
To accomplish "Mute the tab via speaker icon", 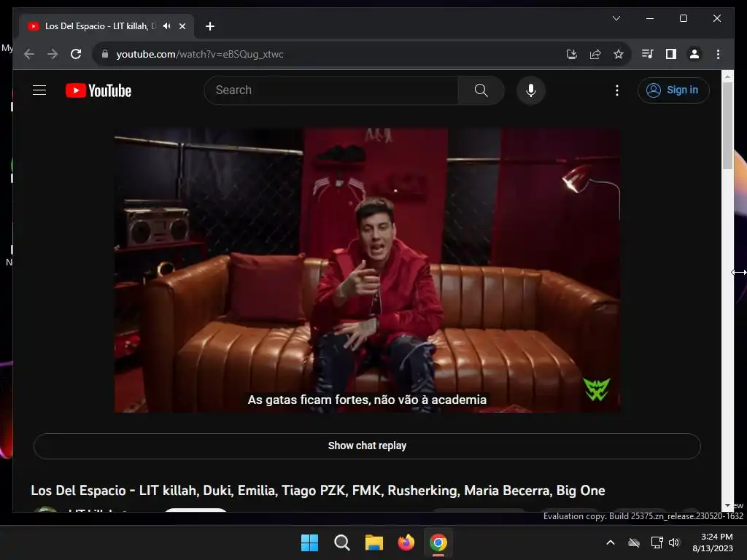I will tap(167, 26).
